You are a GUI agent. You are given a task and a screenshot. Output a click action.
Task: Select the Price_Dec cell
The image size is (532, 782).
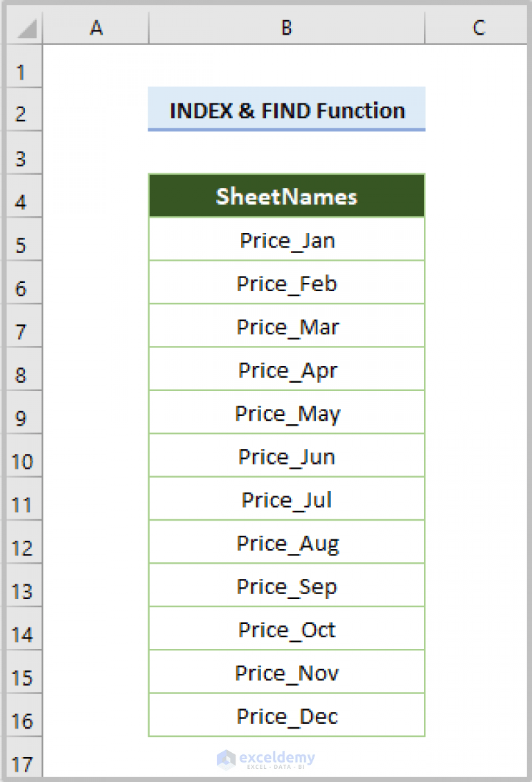tap(286, 715)
